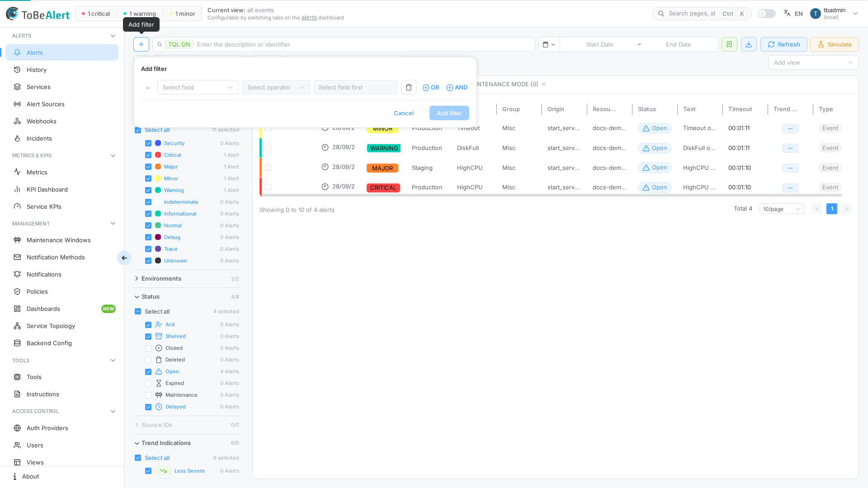Click the Refresh button
868x488 pixels.
(783, 44)
